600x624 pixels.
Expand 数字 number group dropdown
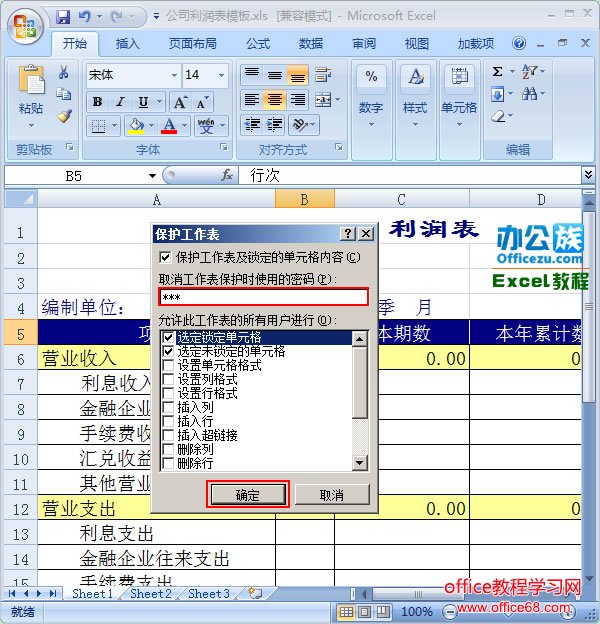[x=371, y=125]
